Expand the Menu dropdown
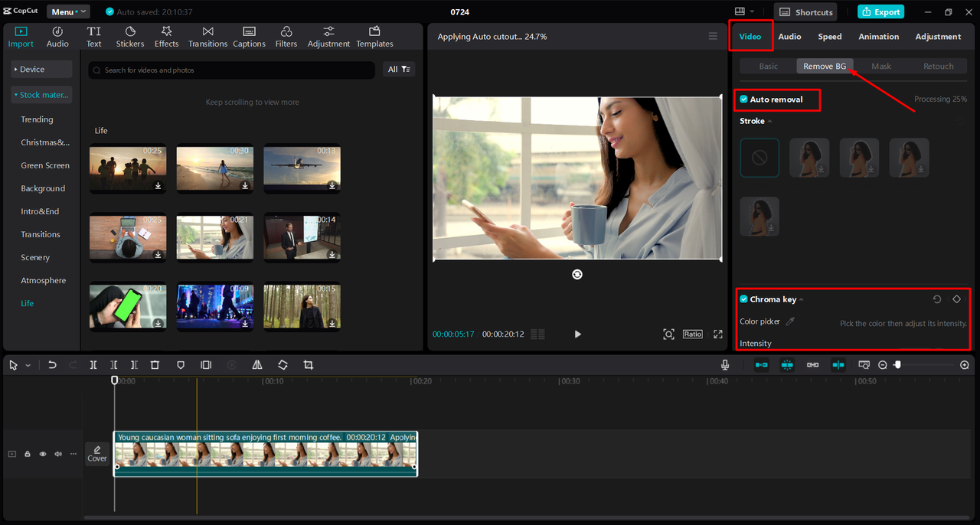Viewport: 980px width, 525px height. (x=68, y=11)
